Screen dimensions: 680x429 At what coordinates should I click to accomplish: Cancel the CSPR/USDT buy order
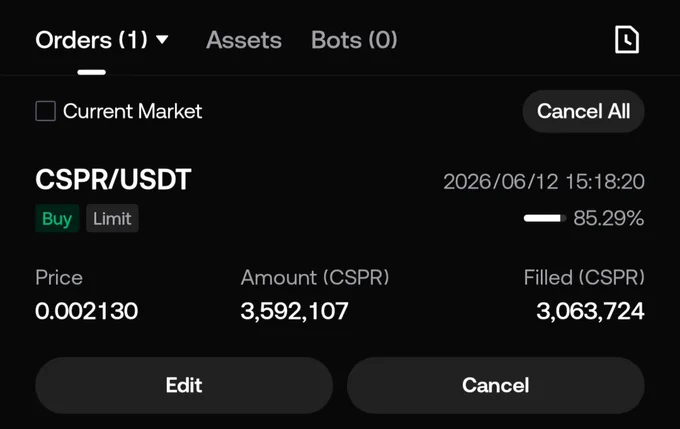[496, 385]
